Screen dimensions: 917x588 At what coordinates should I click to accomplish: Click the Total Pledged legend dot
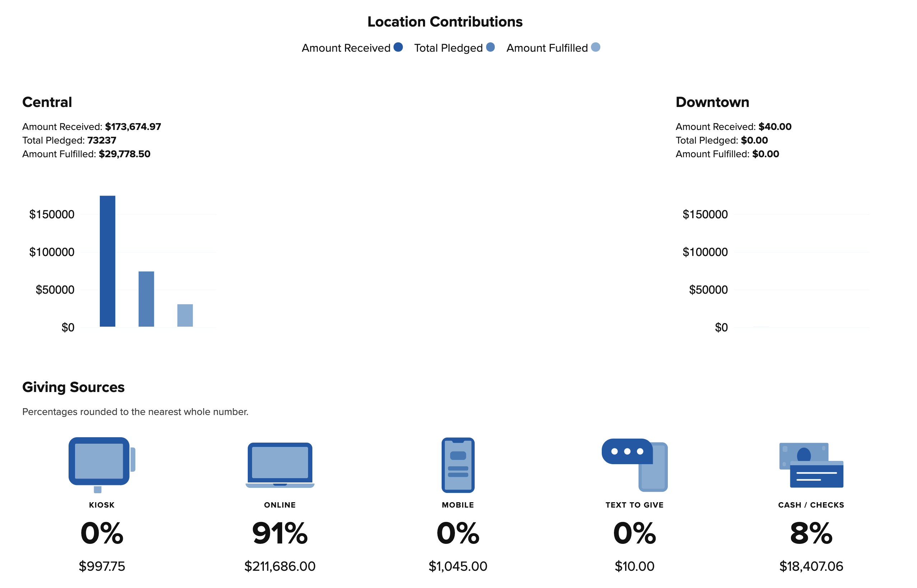coord(490,47)
